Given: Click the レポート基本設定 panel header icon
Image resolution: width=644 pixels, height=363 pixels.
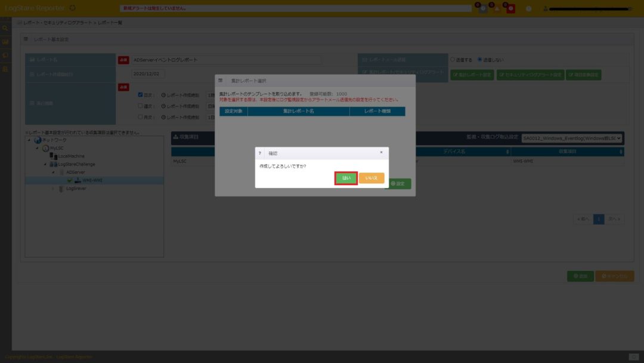Looking at the screenshot, I should click(x=26, y=39).
